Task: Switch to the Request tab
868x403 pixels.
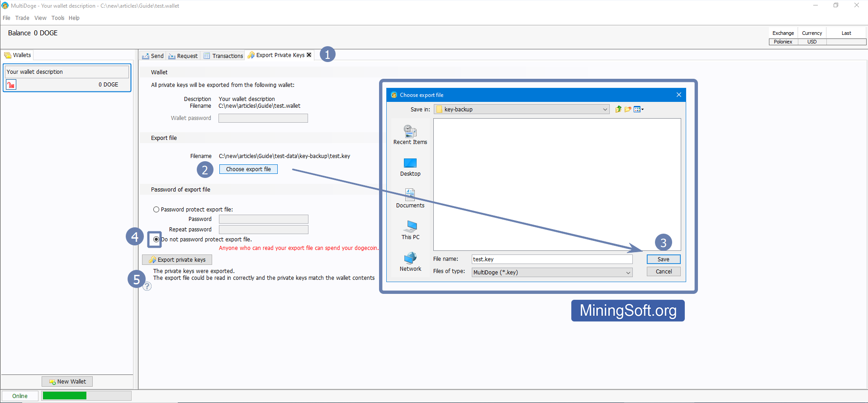Action: pyautogui.click(x=183, y=56)
